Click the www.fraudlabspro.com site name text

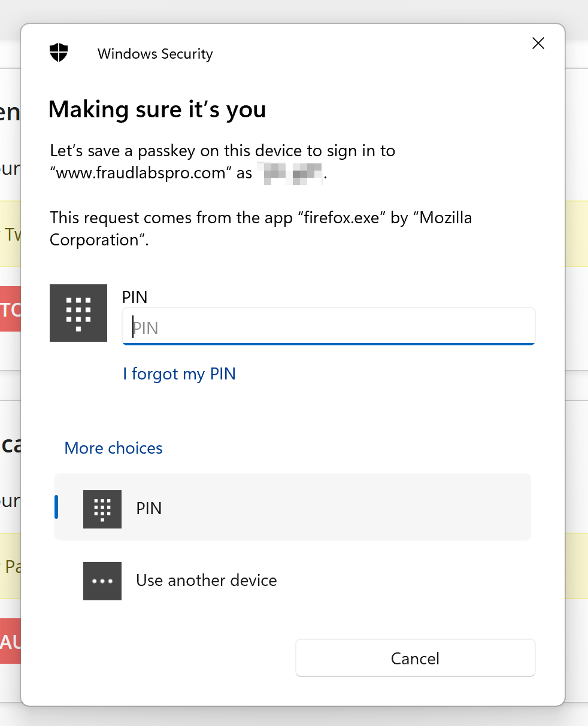tap(141, 174)
